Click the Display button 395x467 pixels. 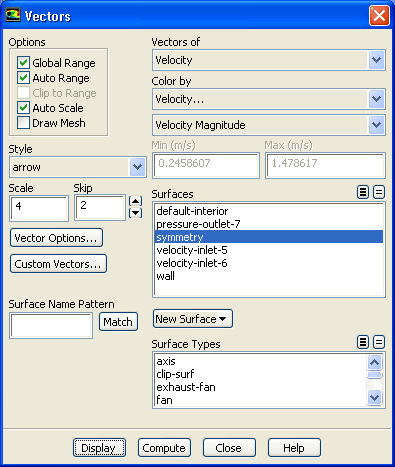point(99,448)
